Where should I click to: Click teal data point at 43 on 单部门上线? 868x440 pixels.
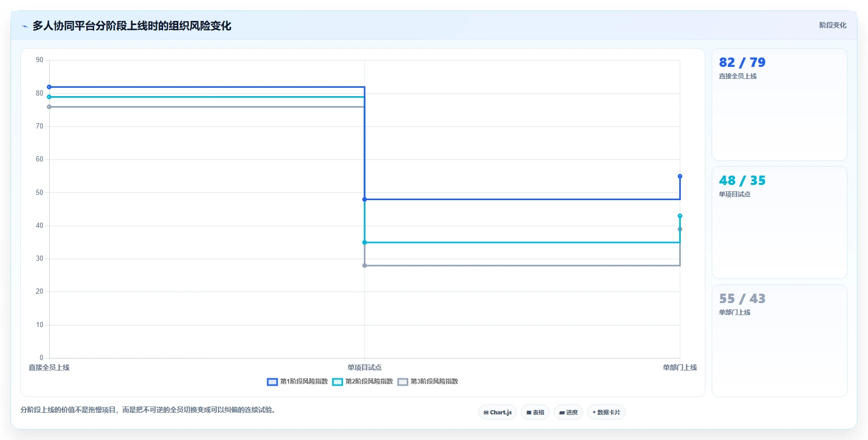680,216
